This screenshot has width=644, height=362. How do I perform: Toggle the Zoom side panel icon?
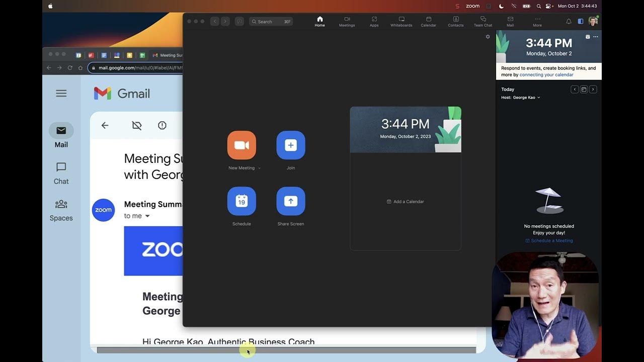(581, 22)
